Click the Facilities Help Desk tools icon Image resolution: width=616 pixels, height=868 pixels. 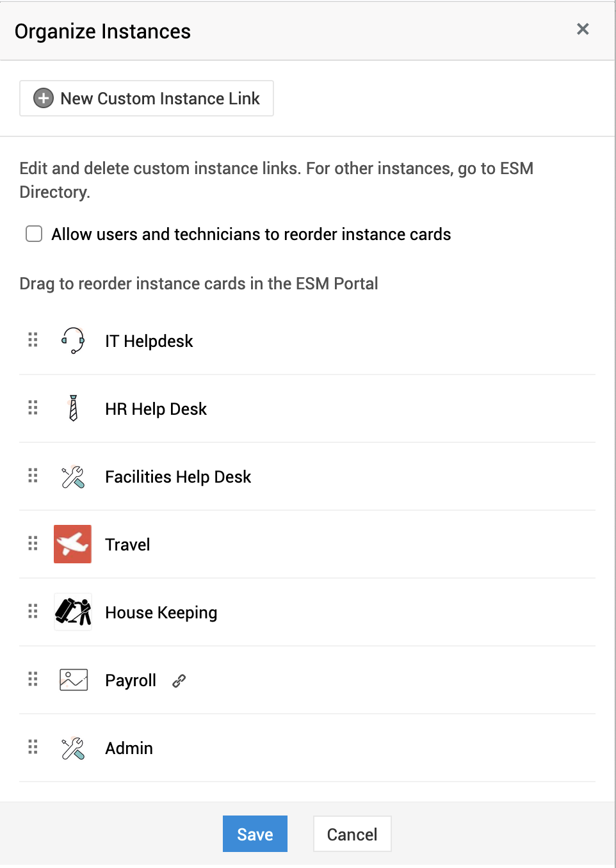(x=73, y=477)
